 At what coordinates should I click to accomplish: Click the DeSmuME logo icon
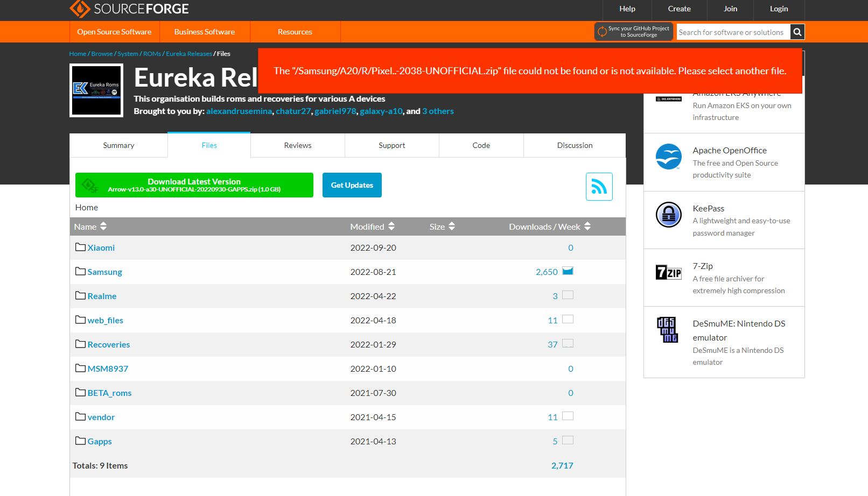(668, 330)
